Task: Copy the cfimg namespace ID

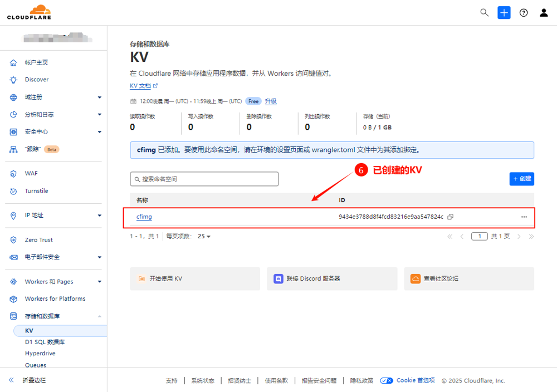Action: (451, 217)
